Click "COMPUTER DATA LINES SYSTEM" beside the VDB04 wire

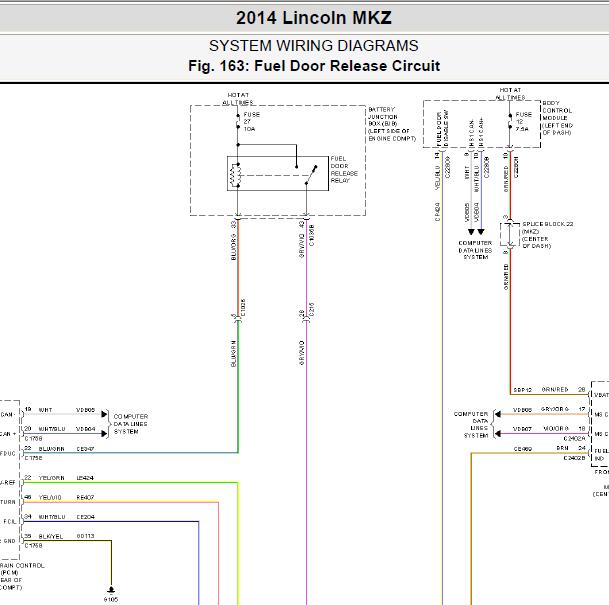[130, 424]
